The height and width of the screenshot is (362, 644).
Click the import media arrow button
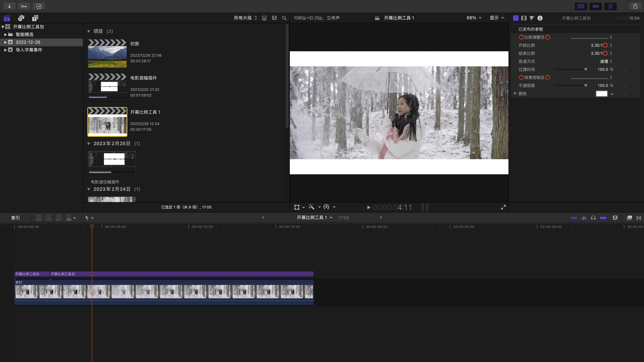pyautogui.click(x=10, y=6)
